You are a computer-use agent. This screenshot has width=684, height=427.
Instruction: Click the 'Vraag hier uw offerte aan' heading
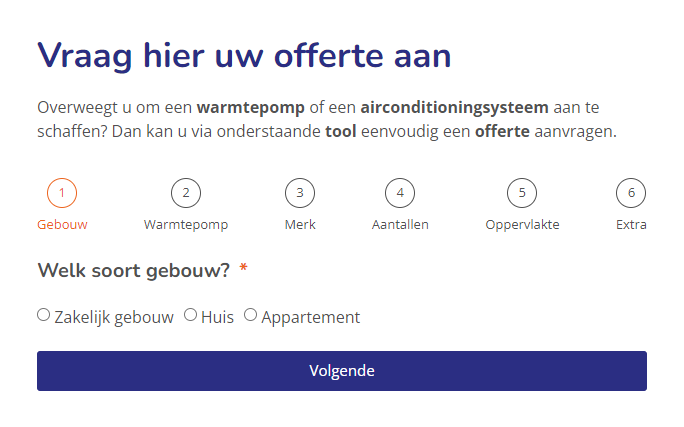244,56
